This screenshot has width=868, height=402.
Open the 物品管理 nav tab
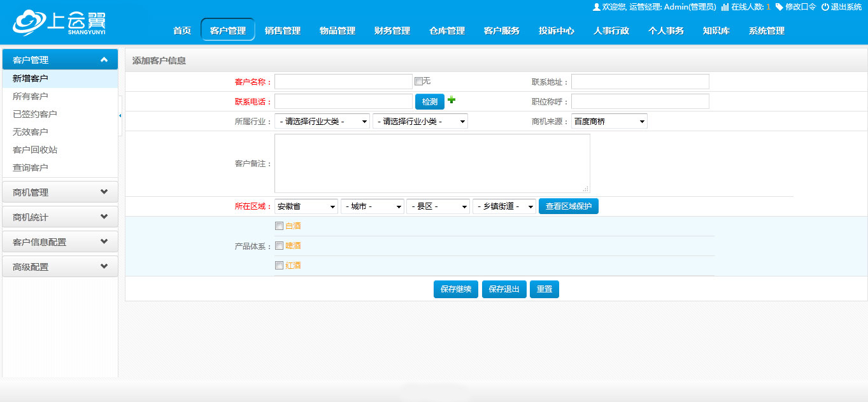[x=338, y=31]
